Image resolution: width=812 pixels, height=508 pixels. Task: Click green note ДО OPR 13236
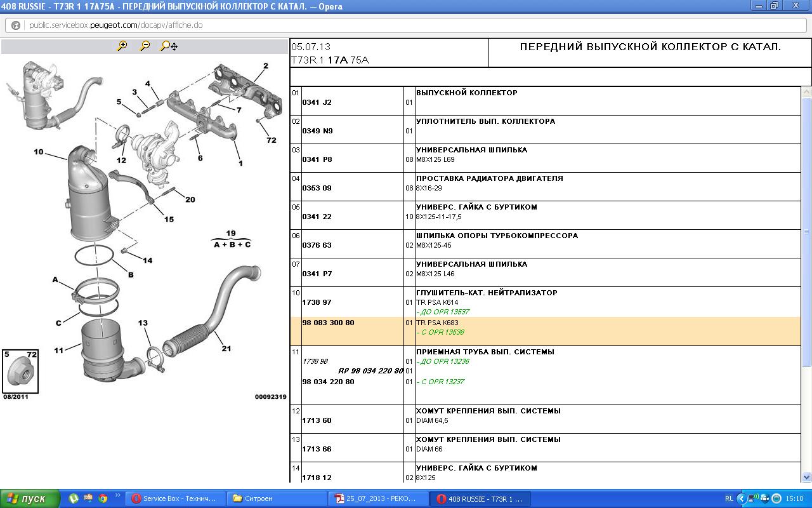point(443,361)
